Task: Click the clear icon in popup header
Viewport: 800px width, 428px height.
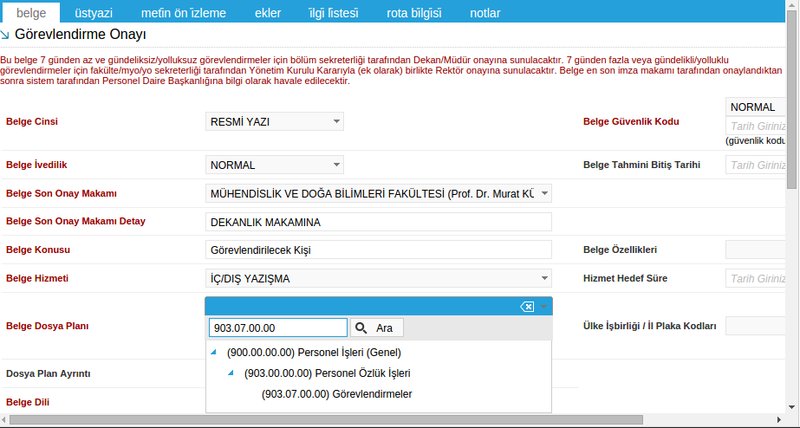Action: 527,307
